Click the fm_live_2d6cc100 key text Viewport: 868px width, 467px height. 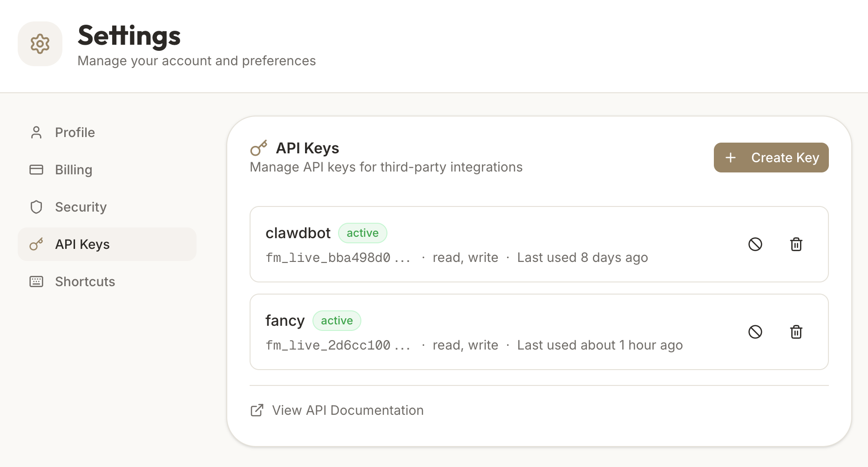tap(328, 345)
